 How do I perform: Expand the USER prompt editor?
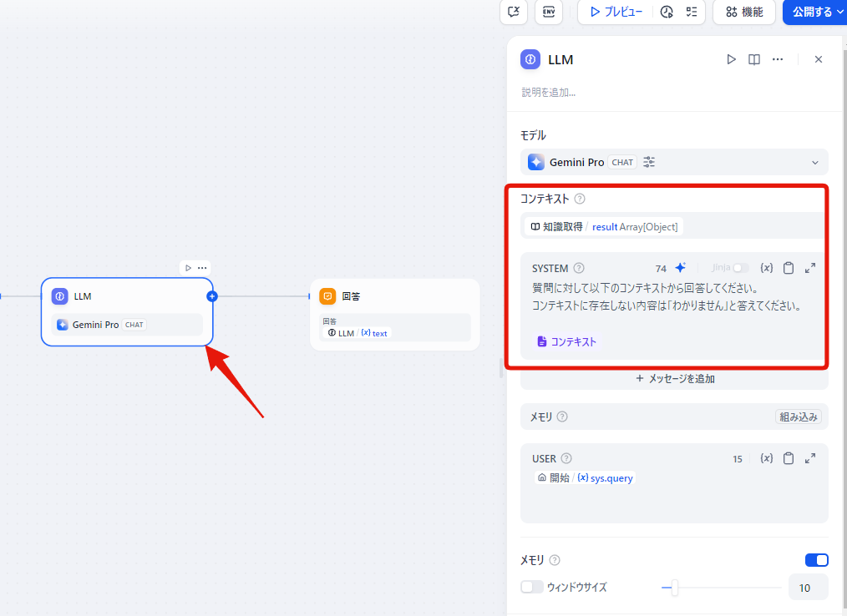(x=809, y=458)
